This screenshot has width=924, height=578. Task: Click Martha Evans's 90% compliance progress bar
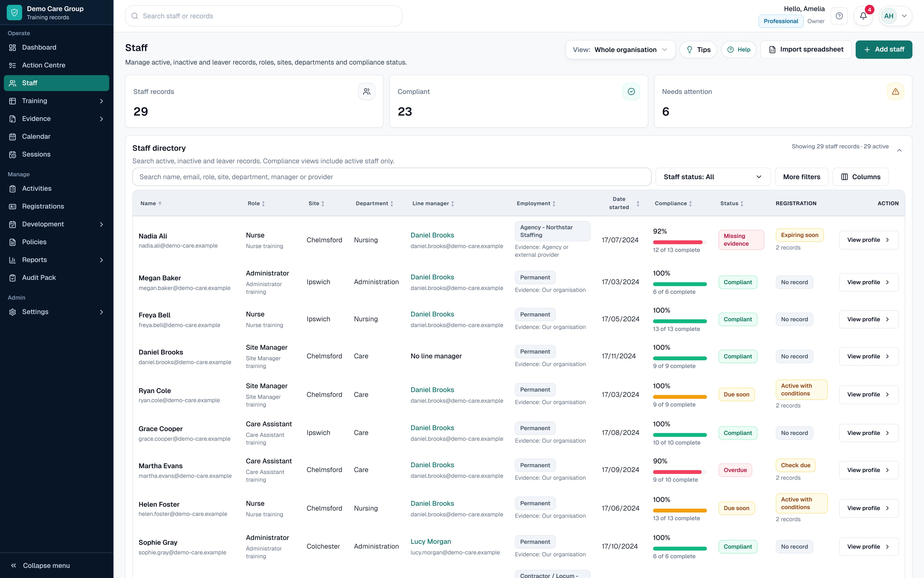pos(680,472)
